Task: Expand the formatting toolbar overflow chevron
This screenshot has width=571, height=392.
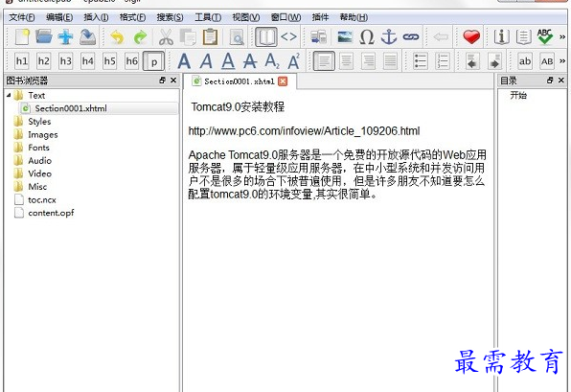Action: 562,60
